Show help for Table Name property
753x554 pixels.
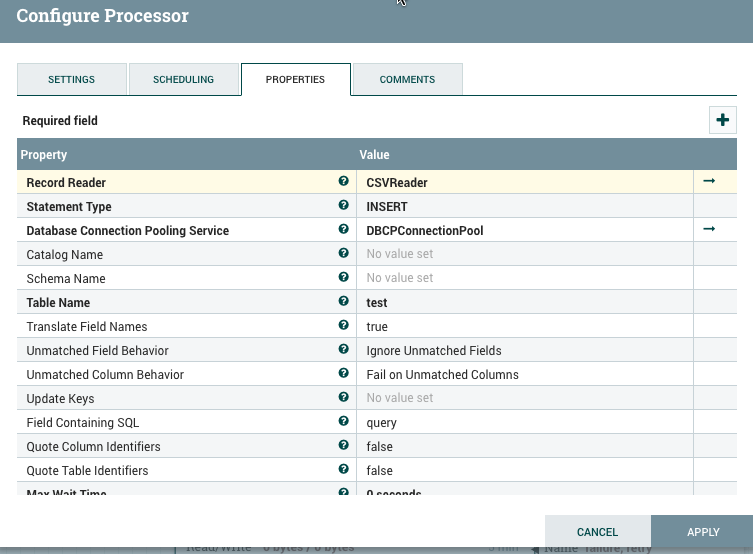point(343,302)
